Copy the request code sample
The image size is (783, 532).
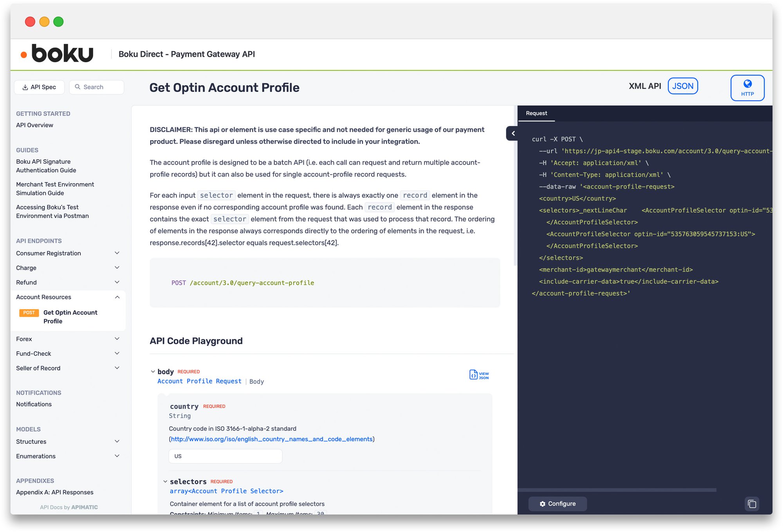pyautogui.click(x=752, y=504)
